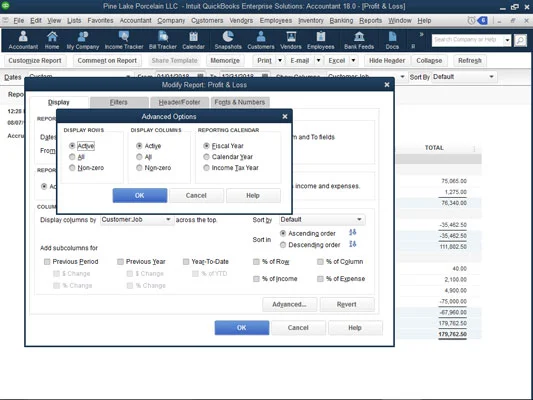Click the ascending sort A-Z icon

tap(353, 232)
